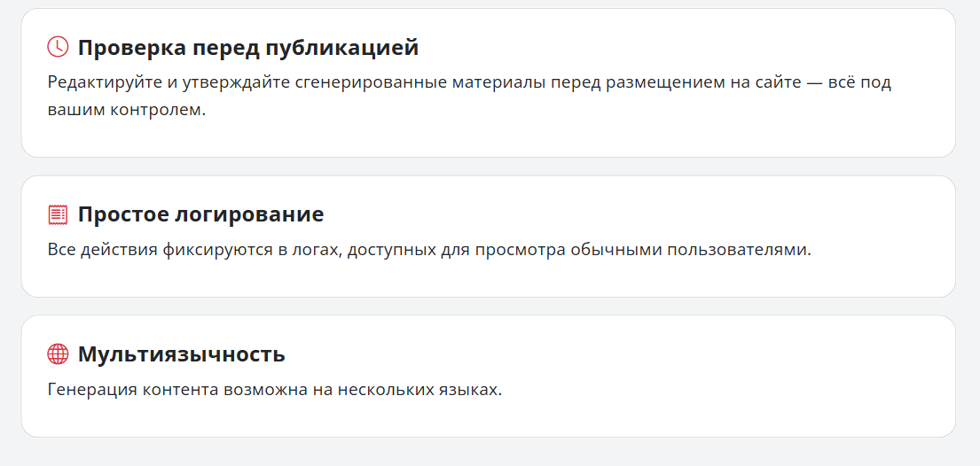Viewport: 980px width, 466px height.
Task: Select the heading Проверка перед публикацией
Action: (x=248, y=48)
